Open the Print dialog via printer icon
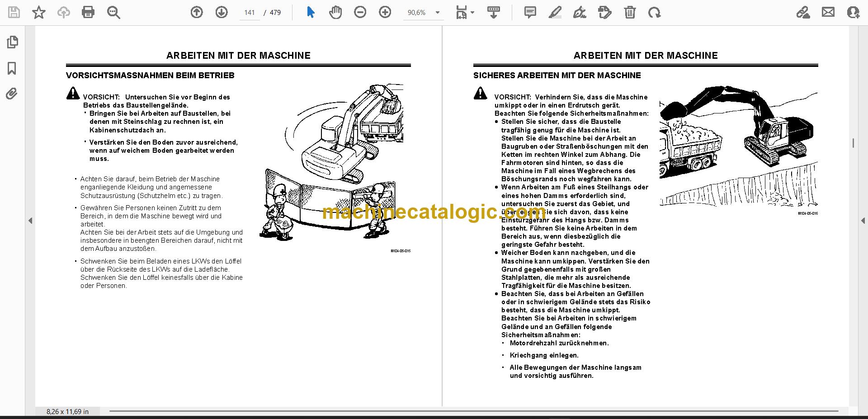The height and width of the screenshot is (419, 868). (88, 12)
